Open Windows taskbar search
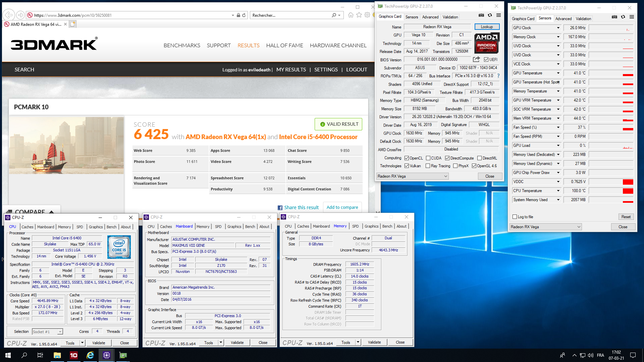644x362 pixels. click(24, 355)
